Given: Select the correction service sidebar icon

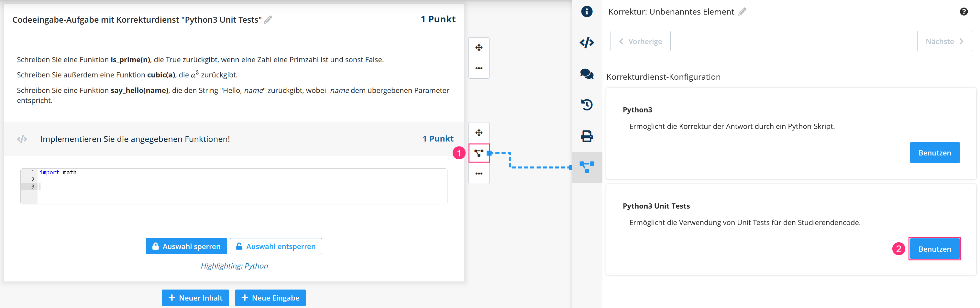Looking at the screenshot, I should pos(587,167).
